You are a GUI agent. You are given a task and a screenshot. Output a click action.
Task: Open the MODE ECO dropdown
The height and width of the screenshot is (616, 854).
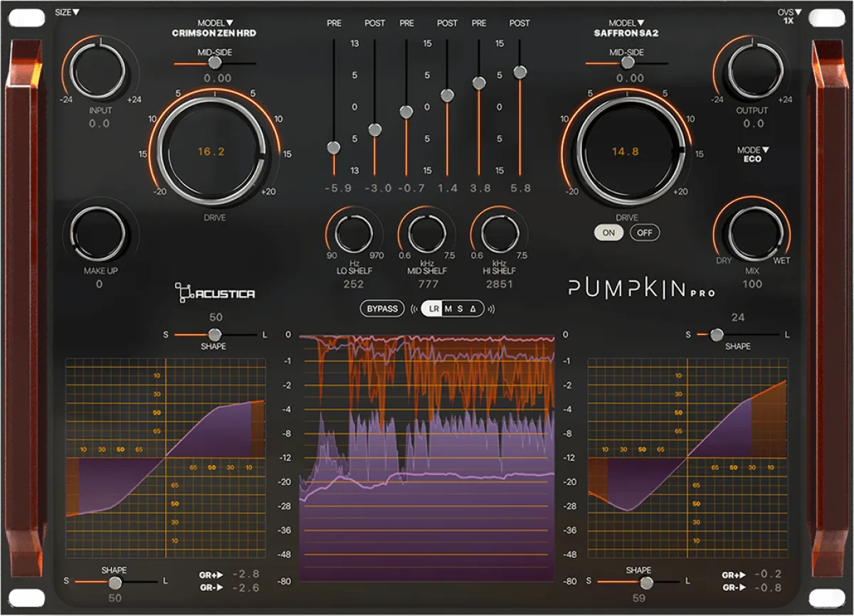753,154
